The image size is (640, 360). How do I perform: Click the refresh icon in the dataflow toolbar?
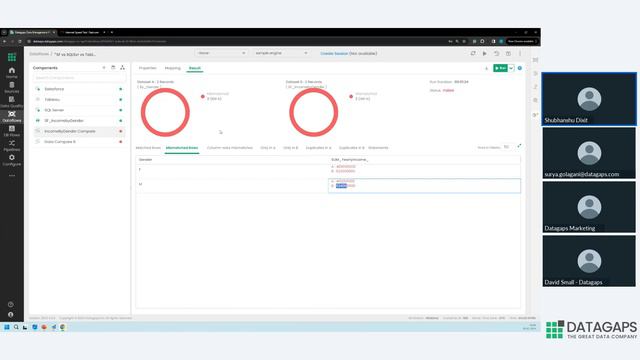pos(473,53)
